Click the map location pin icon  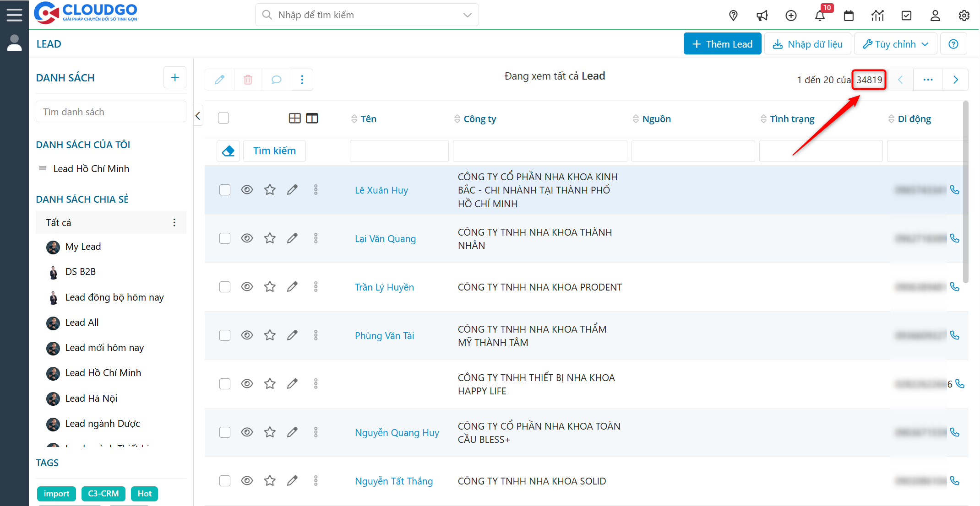coord(733,16)
